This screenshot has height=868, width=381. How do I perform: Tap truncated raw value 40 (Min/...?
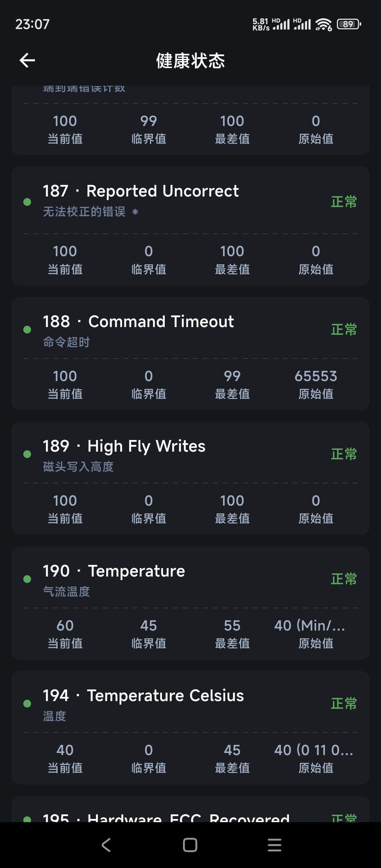pos(310,626)
